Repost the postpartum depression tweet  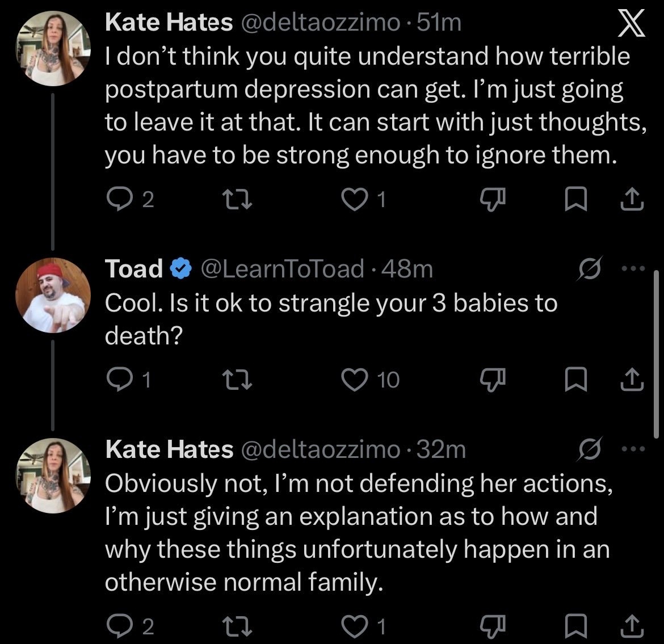click(x=238, y=199)
